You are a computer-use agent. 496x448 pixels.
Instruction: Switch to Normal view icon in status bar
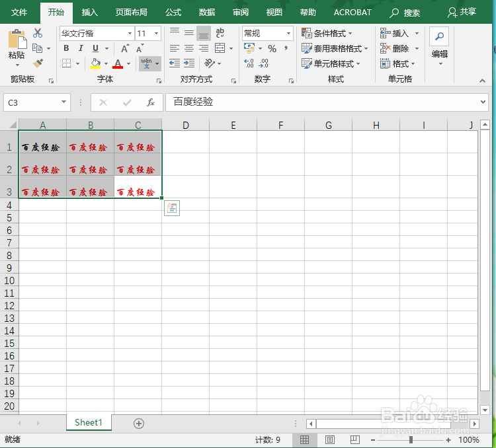pyautogui.click(x=304, y=440)
